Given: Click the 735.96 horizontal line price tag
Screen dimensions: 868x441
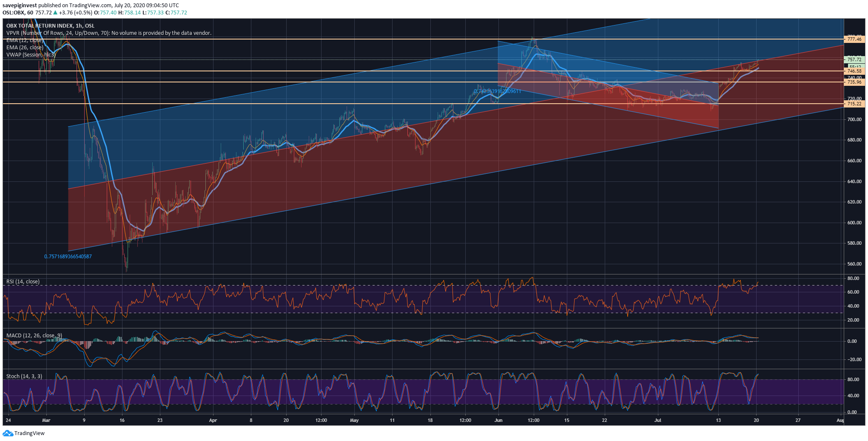Looking at the screenshot, I should click(x=854, y=82).
